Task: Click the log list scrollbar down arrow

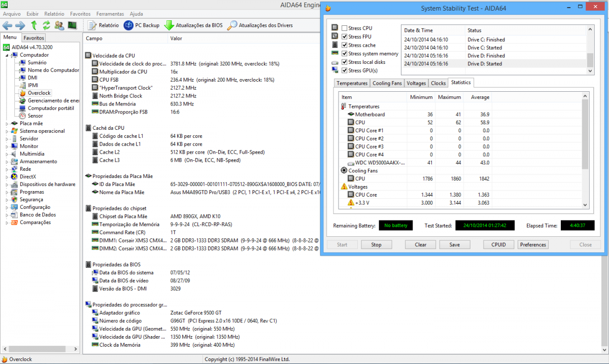Action: [x=590, y=71]
